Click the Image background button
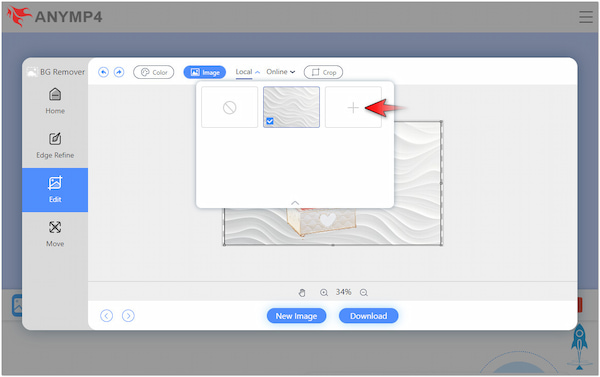Viewport: 600px width, 377px height. tap(205, 72)
